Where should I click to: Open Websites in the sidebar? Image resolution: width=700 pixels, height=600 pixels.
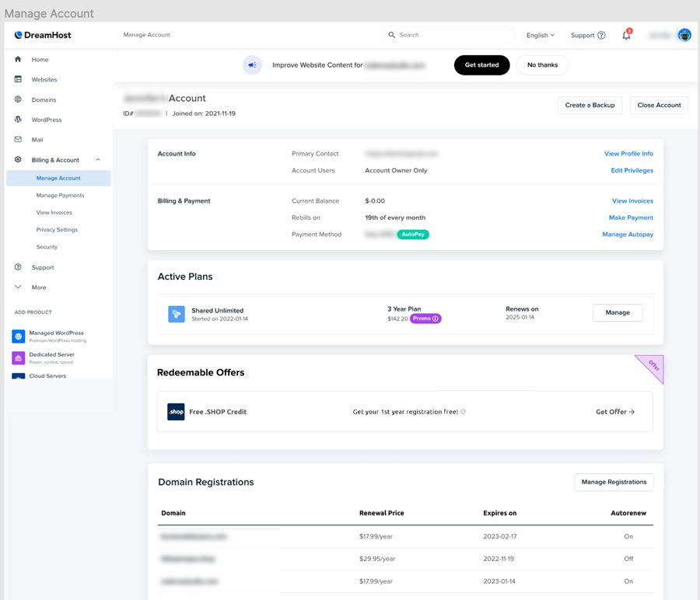44,80
